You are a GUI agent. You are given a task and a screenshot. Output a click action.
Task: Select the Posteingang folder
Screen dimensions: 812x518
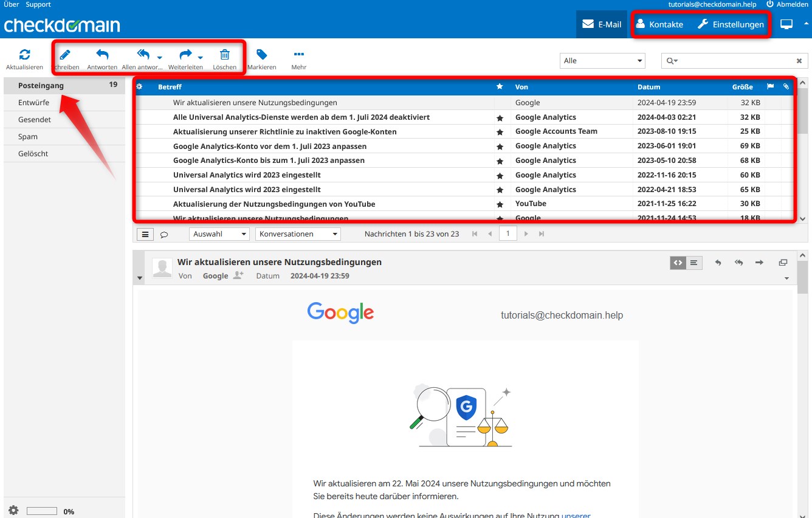coord(64,86)
